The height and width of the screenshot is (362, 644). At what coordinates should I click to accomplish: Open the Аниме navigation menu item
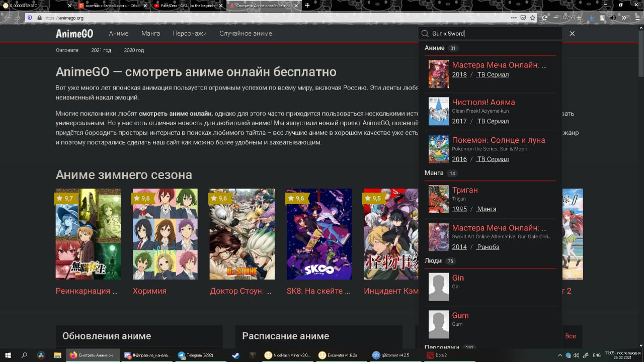coord(119,34)
